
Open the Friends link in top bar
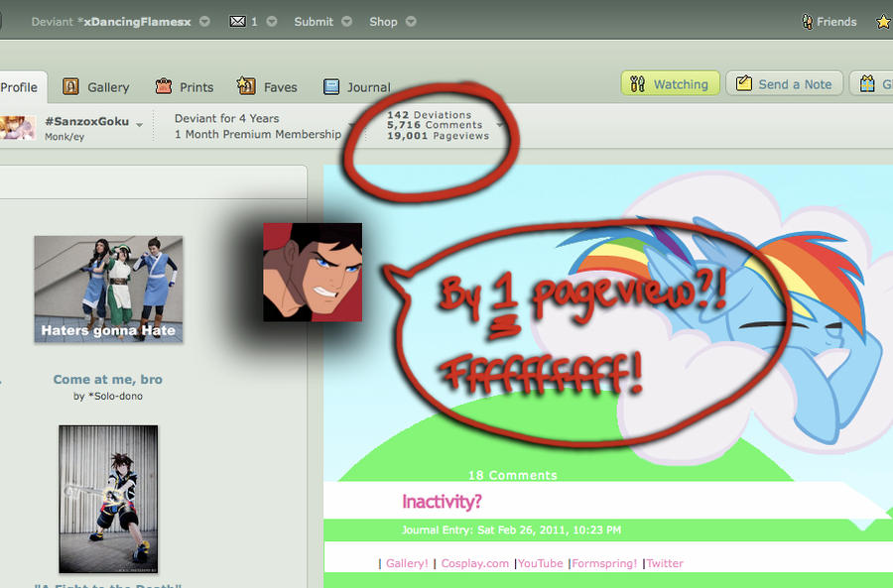836,22
